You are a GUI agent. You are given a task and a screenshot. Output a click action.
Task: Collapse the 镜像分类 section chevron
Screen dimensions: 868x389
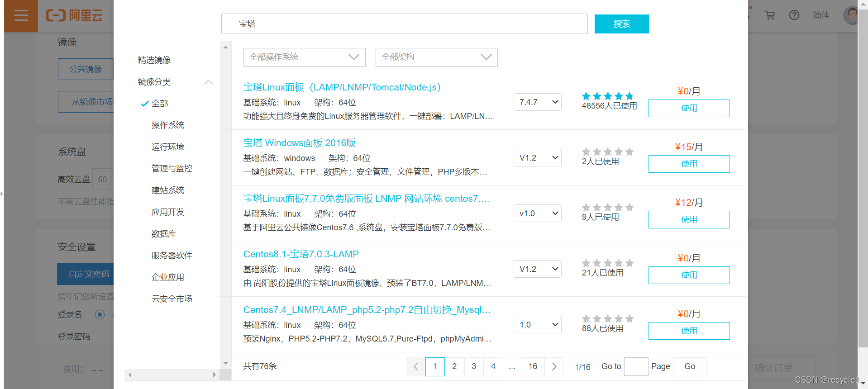tap(209, 82)
